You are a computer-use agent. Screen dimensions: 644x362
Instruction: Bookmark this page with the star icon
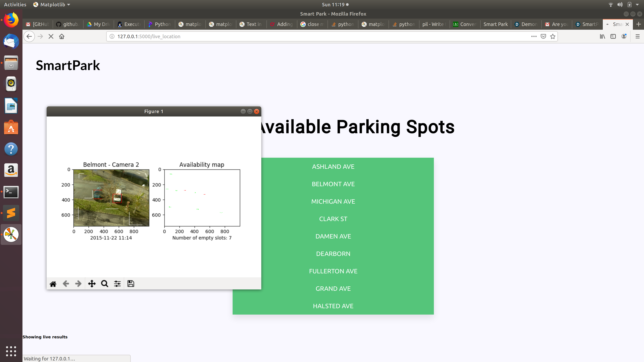click(553, 37)
